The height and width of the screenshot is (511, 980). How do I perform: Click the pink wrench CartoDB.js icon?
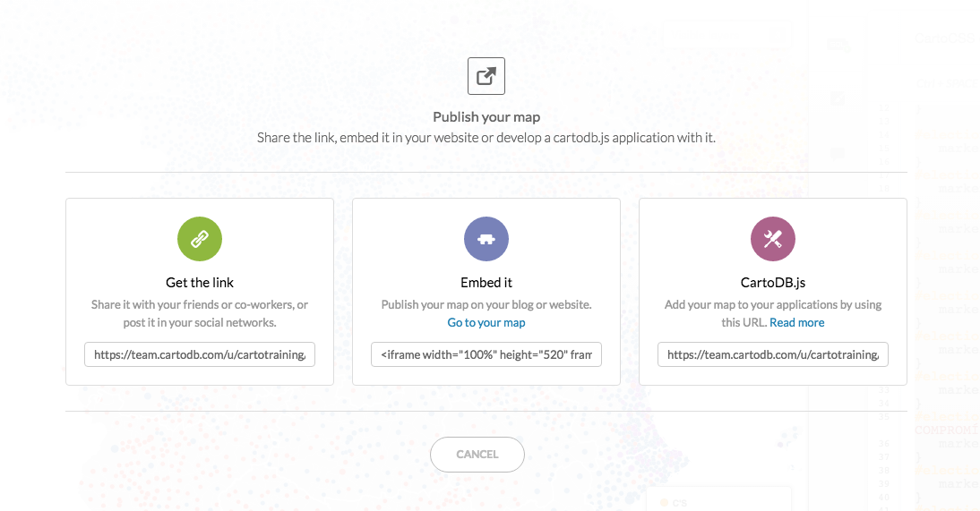[x=772, y=239]
